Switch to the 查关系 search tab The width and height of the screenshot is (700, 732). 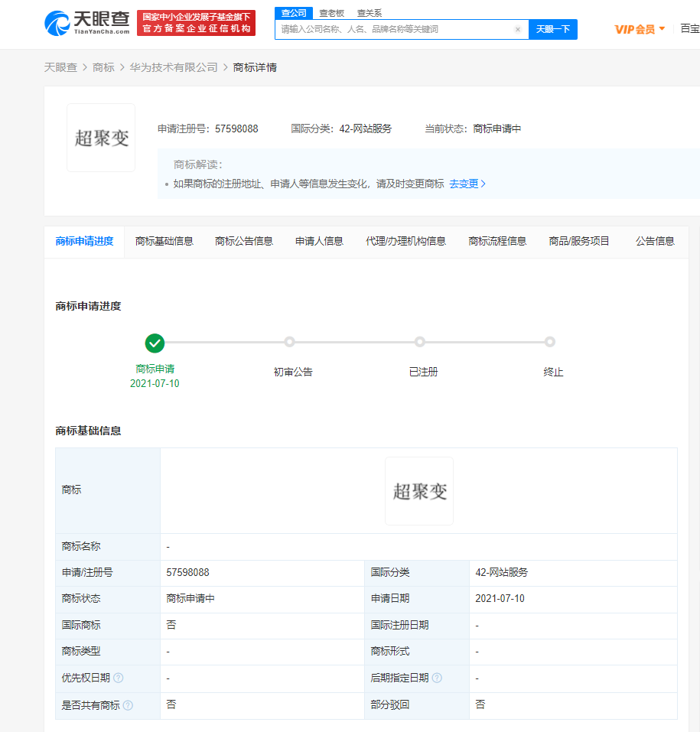click(x=370, y=13)
